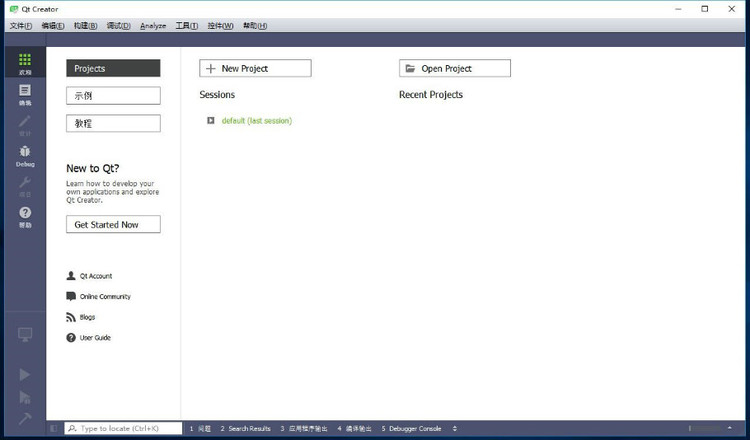The height and width of the screenshot is (440, 750).
Task: Build project with the hammer icon
Action: [x=24, y=418]
